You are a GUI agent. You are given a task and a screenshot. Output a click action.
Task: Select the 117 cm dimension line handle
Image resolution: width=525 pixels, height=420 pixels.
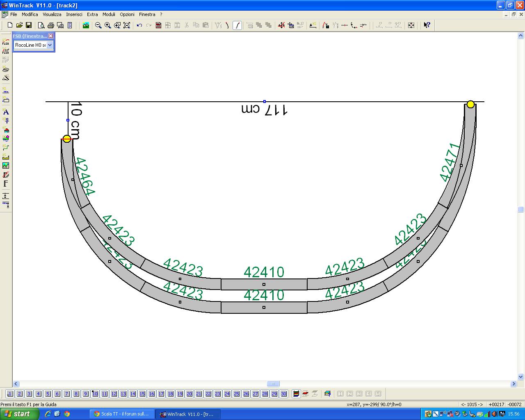265,101
